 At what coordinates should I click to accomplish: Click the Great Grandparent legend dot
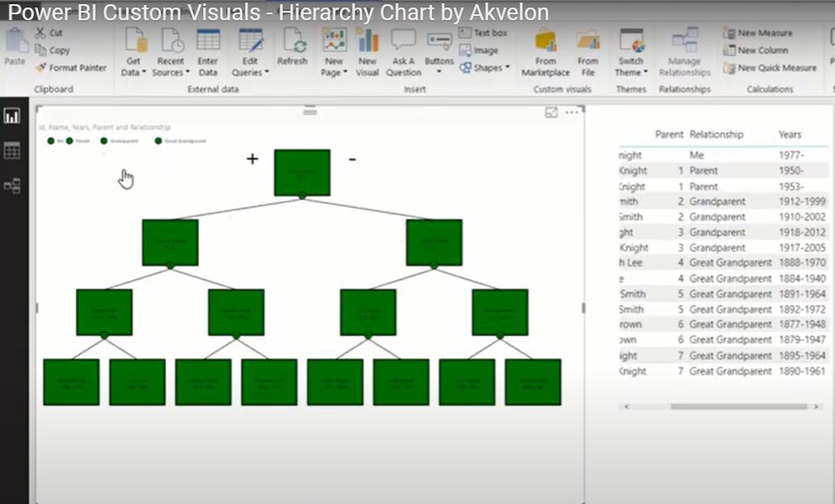(158, 141)
